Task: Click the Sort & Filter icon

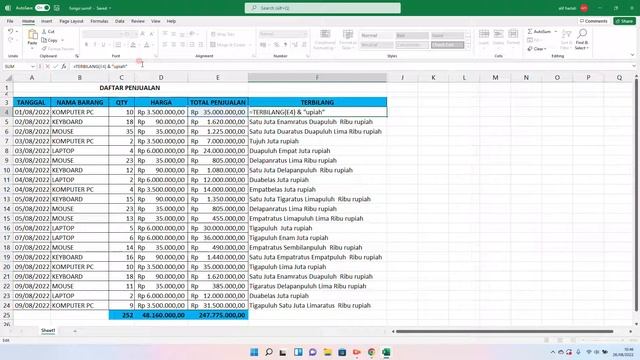Action: [x=566, y=34]
